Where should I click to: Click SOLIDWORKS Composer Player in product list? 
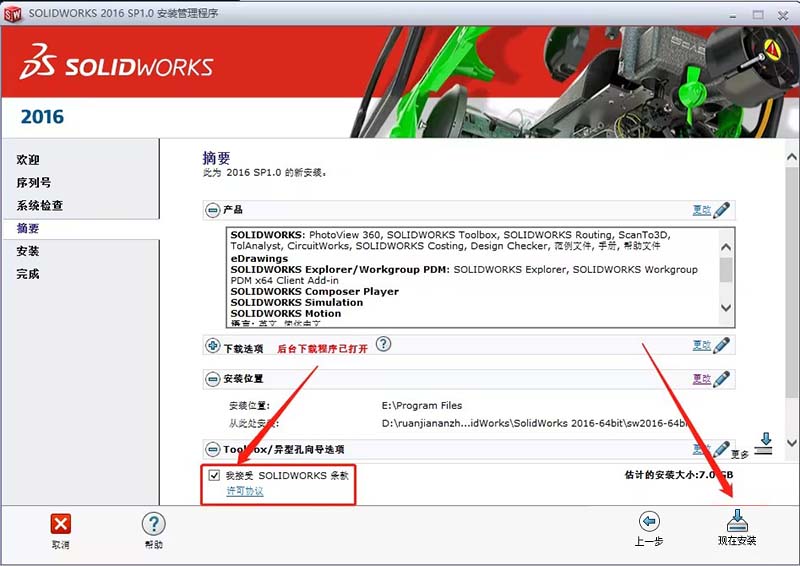[x=315, y=291]
